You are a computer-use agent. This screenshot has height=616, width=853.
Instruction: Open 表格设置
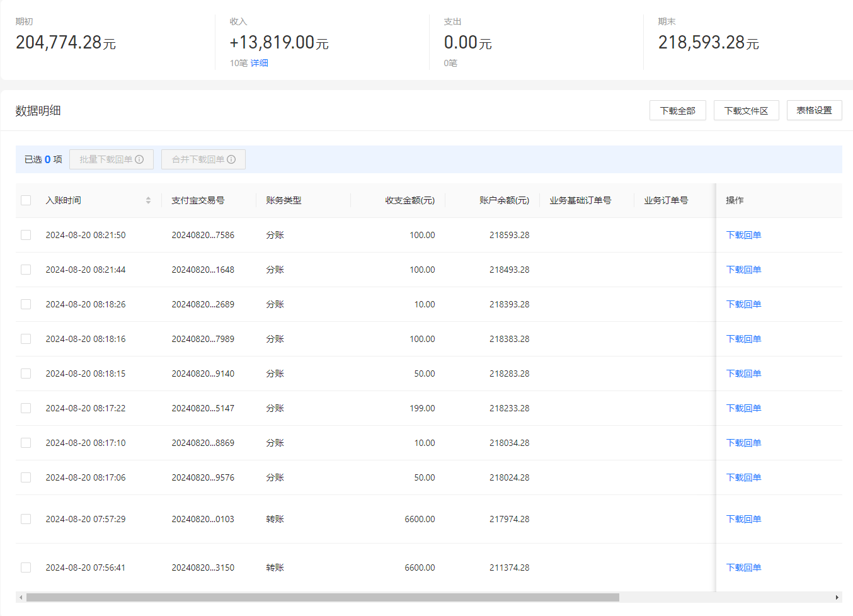pos(815,110)
